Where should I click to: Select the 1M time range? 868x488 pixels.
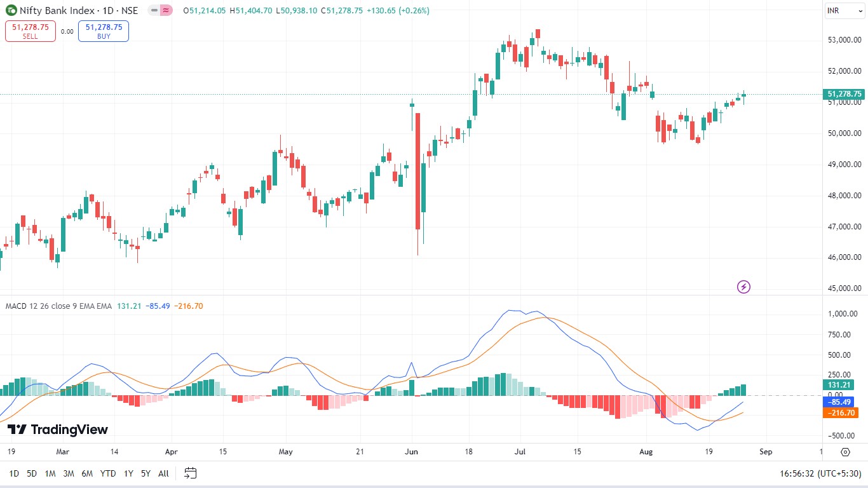(50, 473)
